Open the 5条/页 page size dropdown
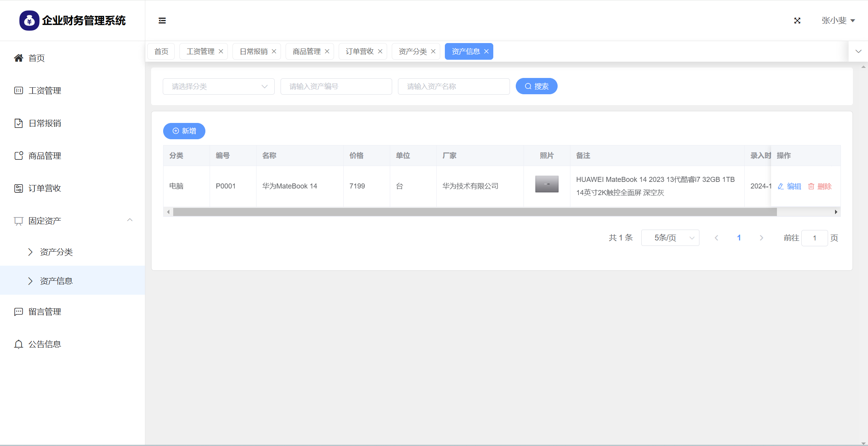 tap(670, 238)
